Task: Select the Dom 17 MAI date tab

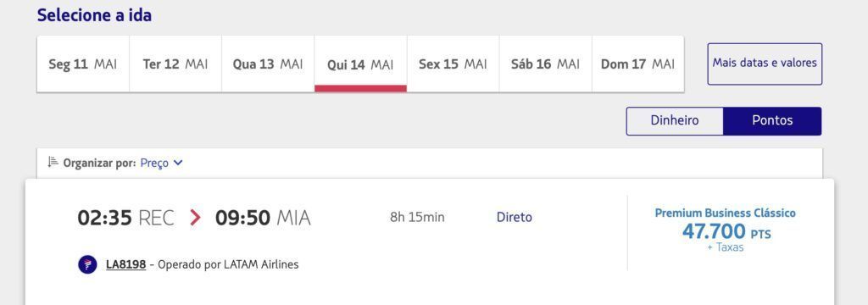Action: click(637, 64)
